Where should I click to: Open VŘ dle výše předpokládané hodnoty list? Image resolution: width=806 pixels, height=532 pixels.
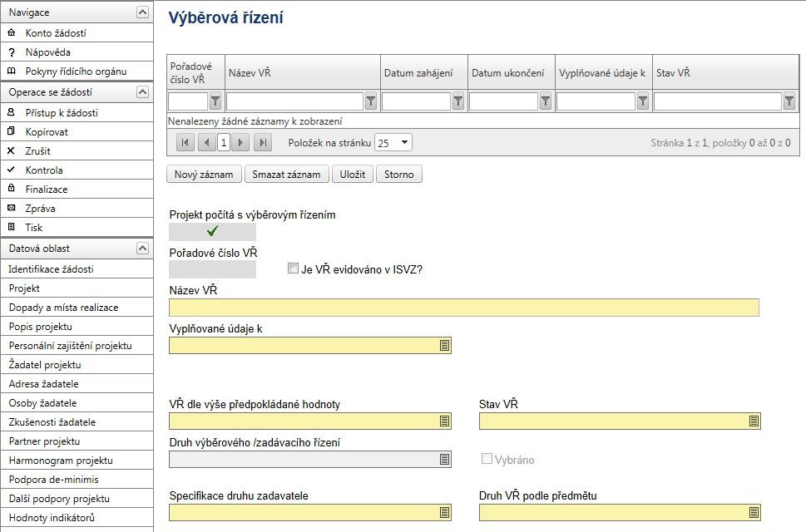(x=445, y=421)
